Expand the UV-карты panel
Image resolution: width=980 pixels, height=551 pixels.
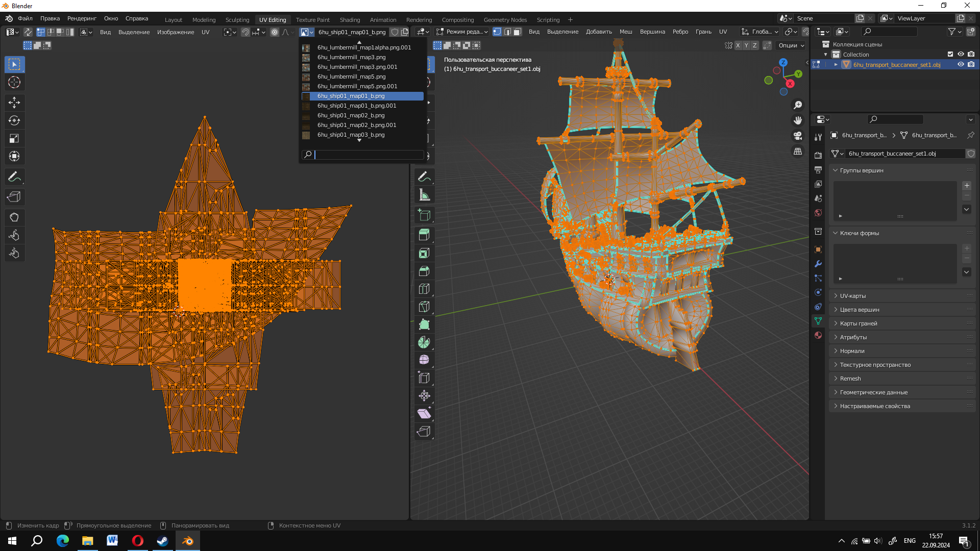pyautogui.click(x=852, y=296)
